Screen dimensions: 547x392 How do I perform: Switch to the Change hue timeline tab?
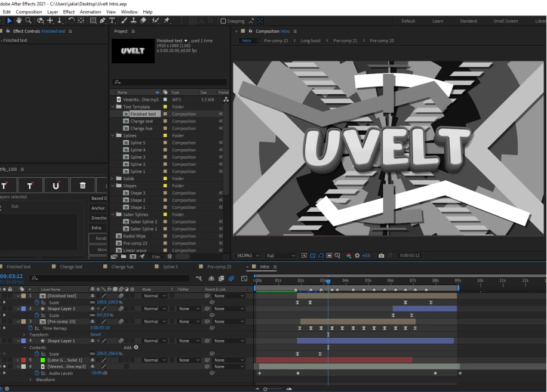[x=122, y=267]
